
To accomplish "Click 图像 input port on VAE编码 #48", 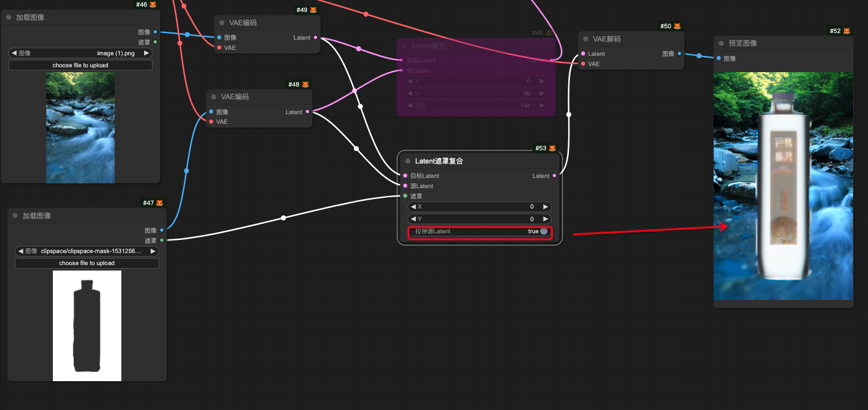I will coord(211,112).
